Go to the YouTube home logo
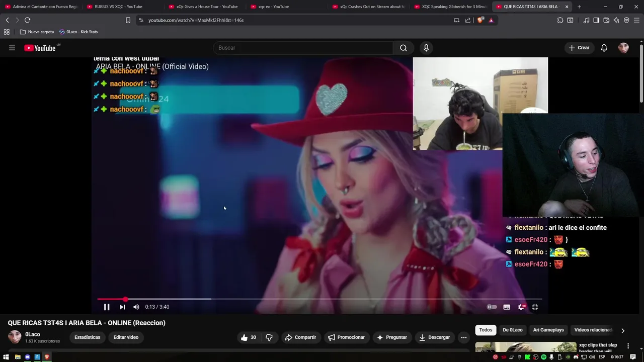Image resolution: width=644 pixels, height=362 pixels. pos(40,48)
